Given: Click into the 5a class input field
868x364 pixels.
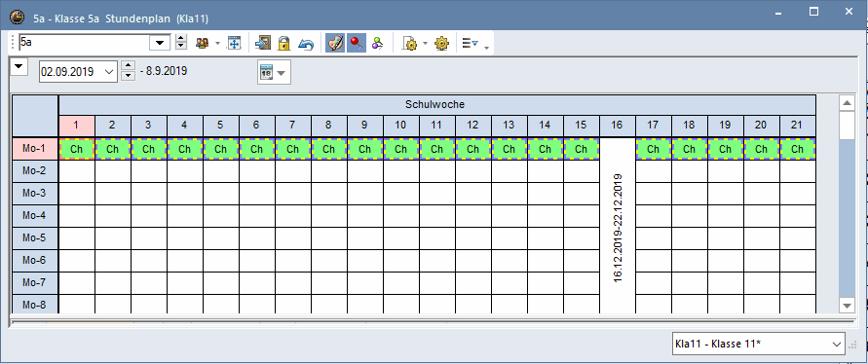Looking at the screenshot, I should coord(84,43).
